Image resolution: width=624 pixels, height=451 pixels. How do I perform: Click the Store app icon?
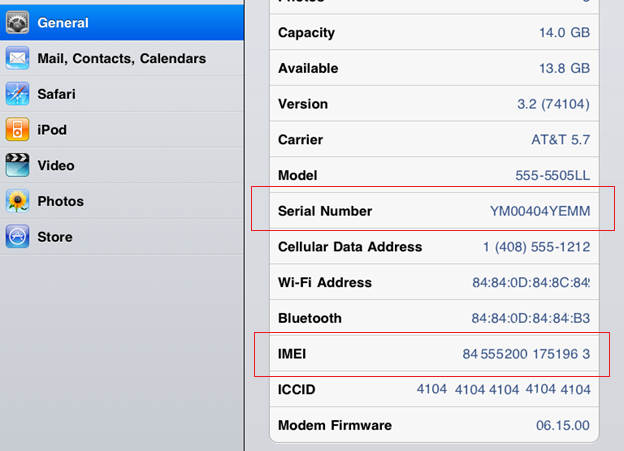click(x=17, y=237)
